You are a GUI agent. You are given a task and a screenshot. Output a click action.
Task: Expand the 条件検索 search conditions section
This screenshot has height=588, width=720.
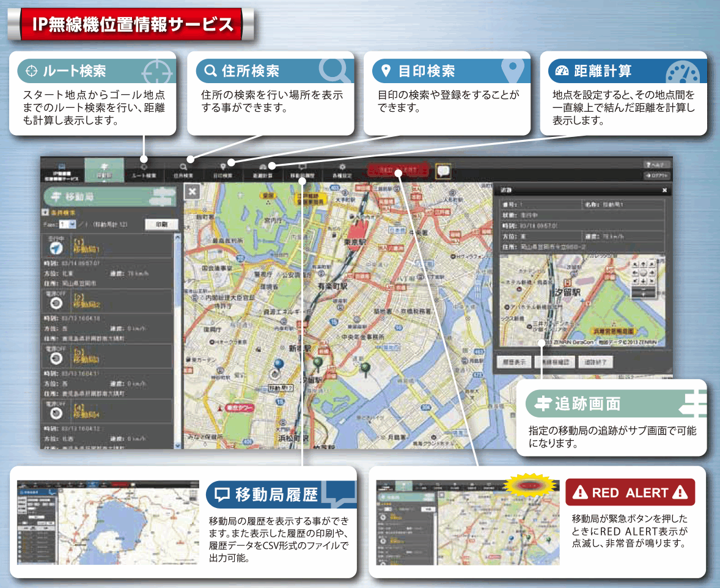point(45,213)
